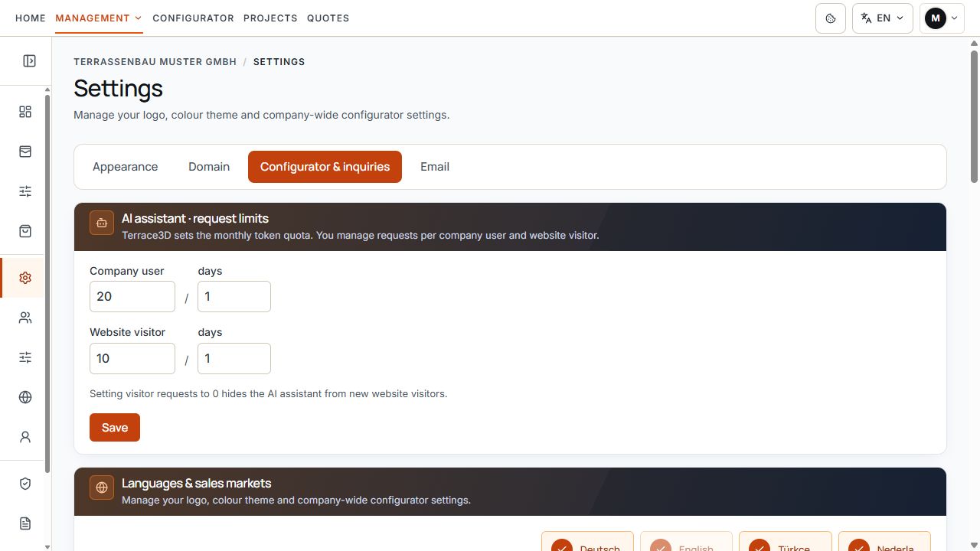The image size is (980, 551).
Task: Click the robot icon in AI assistant header
Action: pyautogui.click(x=102, y=223)
